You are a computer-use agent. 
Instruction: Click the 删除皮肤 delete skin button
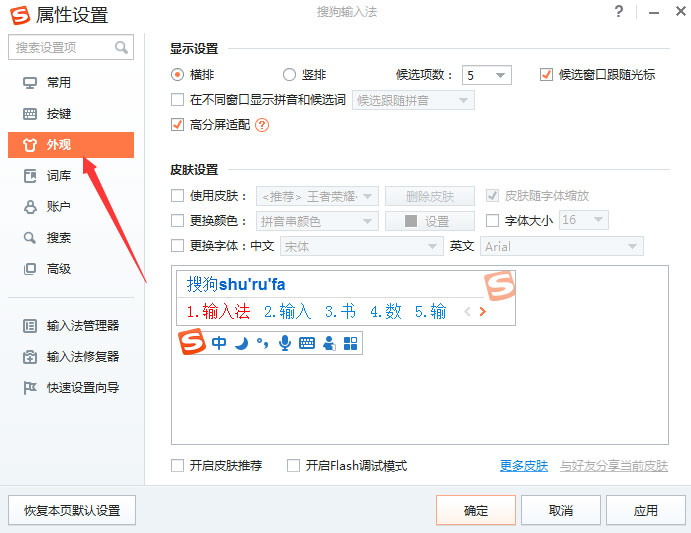[x=430, y=196]
